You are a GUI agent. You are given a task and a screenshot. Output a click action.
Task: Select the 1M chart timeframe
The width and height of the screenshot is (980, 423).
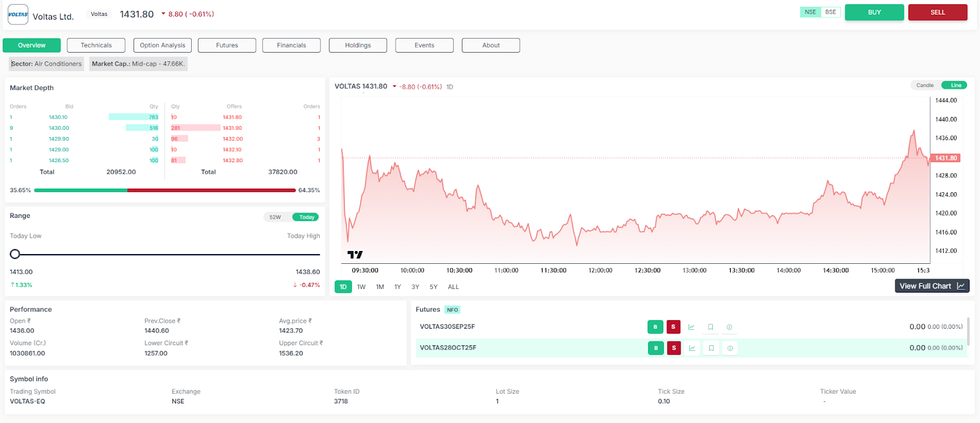380,286
